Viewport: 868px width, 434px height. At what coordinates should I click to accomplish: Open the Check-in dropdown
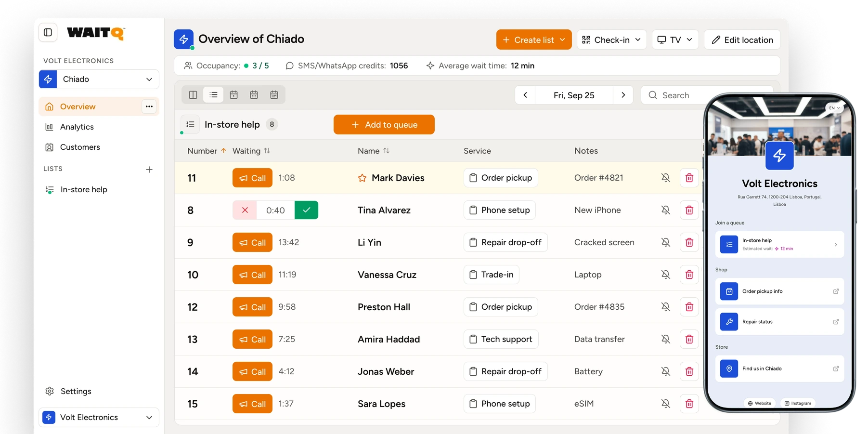pos(612,39)
